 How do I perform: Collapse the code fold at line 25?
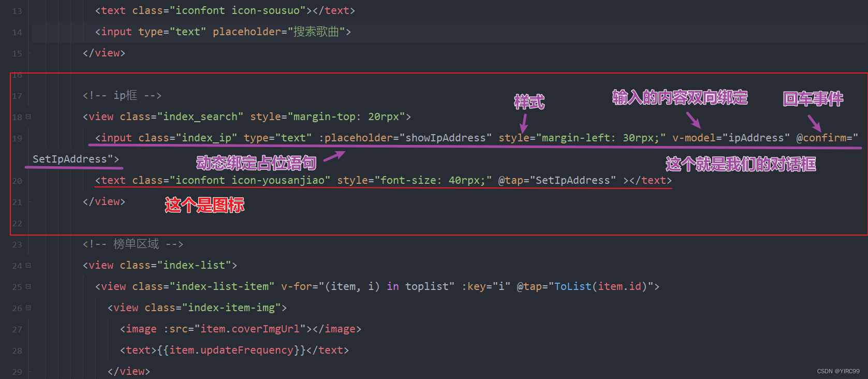click(x=28, y=287)
